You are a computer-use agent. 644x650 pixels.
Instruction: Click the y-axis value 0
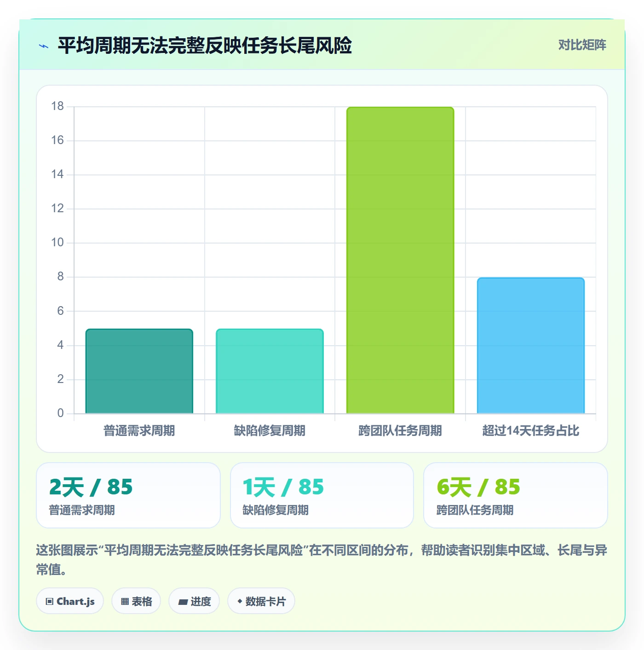tap(60, 413)
